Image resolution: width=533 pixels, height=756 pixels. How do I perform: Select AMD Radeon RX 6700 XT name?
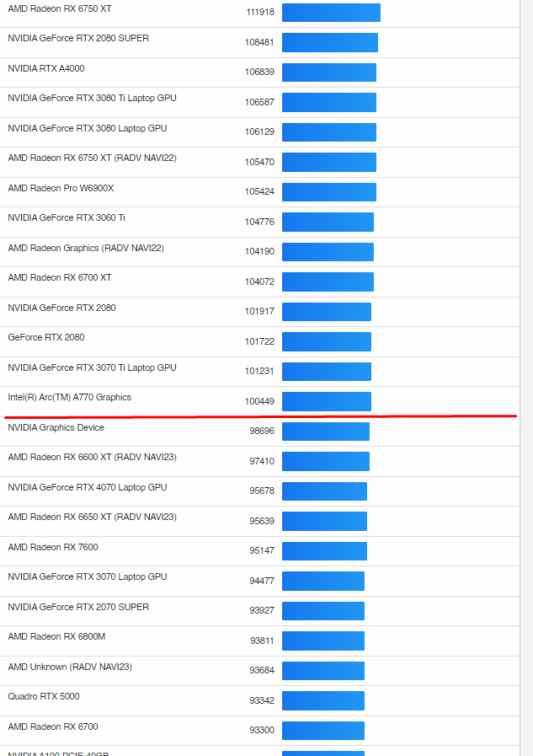point(60,278)
